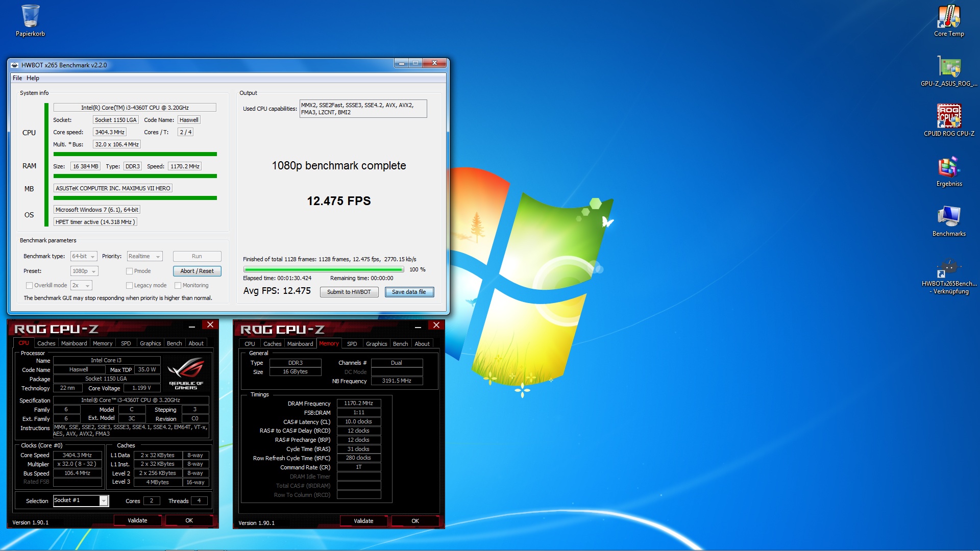Open Graphics tab in left CPU-Z
This screenshot has width=980, height=551.
(x=150, y=343)
